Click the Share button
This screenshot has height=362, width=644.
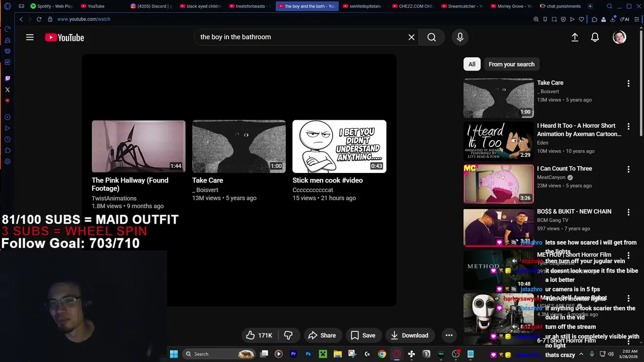322,335
